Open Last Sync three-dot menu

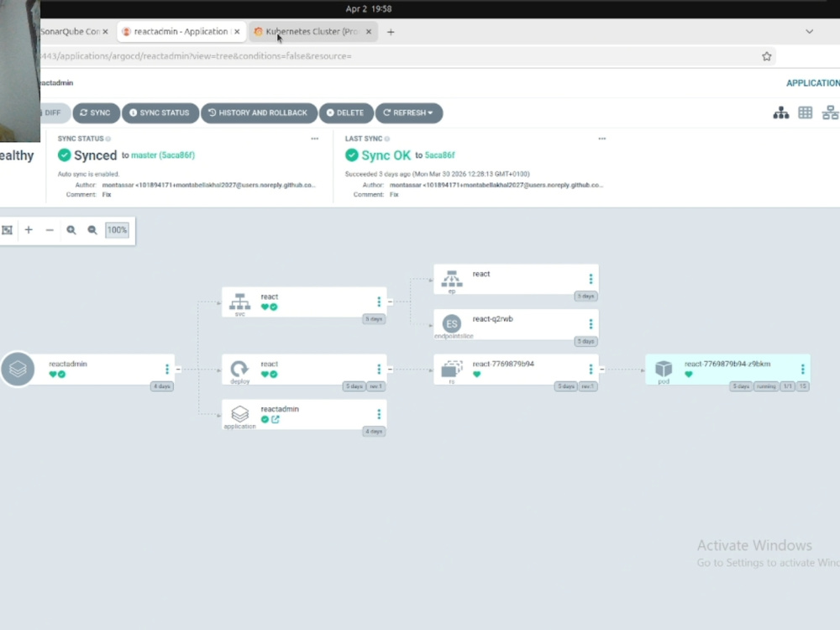coord(602,139)
